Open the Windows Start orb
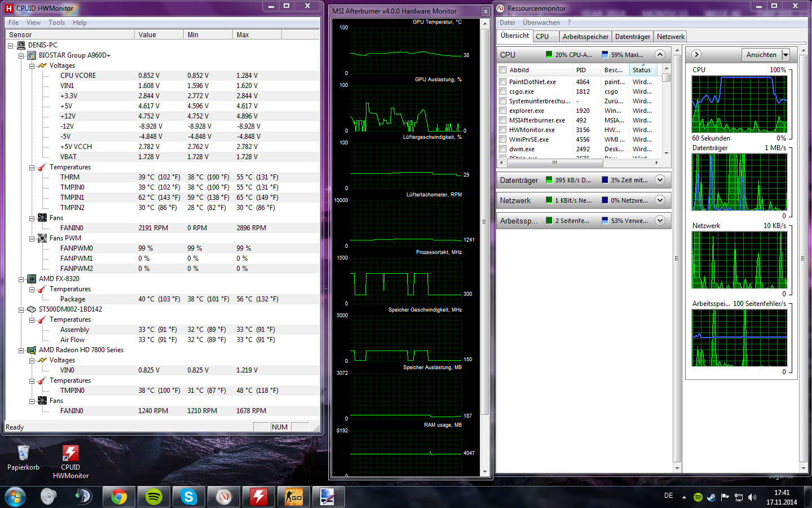Screen dimensions: 812x508 click(15, 497)
